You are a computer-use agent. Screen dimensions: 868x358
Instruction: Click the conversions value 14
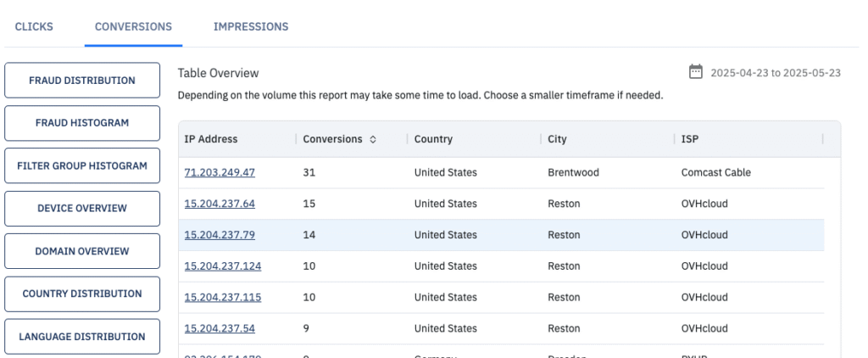click(x=309, y=235)
